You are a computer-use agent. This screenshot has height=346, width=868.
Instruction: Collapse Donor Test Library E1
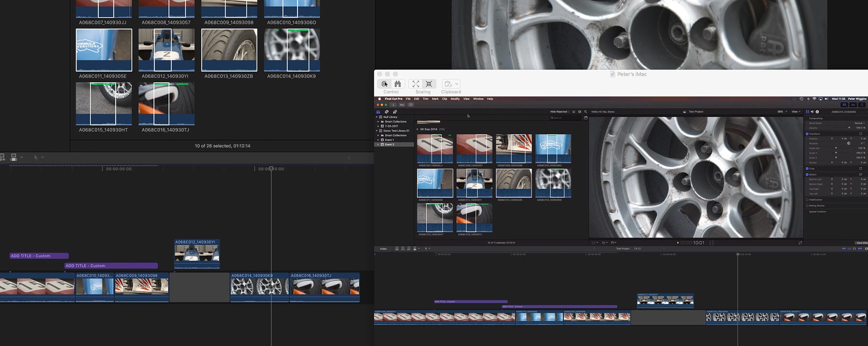click(377, 131)
